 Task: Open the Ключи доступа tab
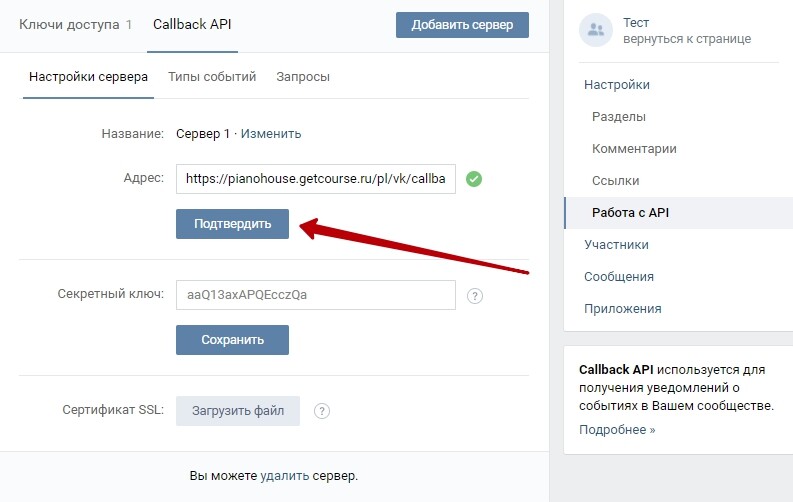point(75,25)
